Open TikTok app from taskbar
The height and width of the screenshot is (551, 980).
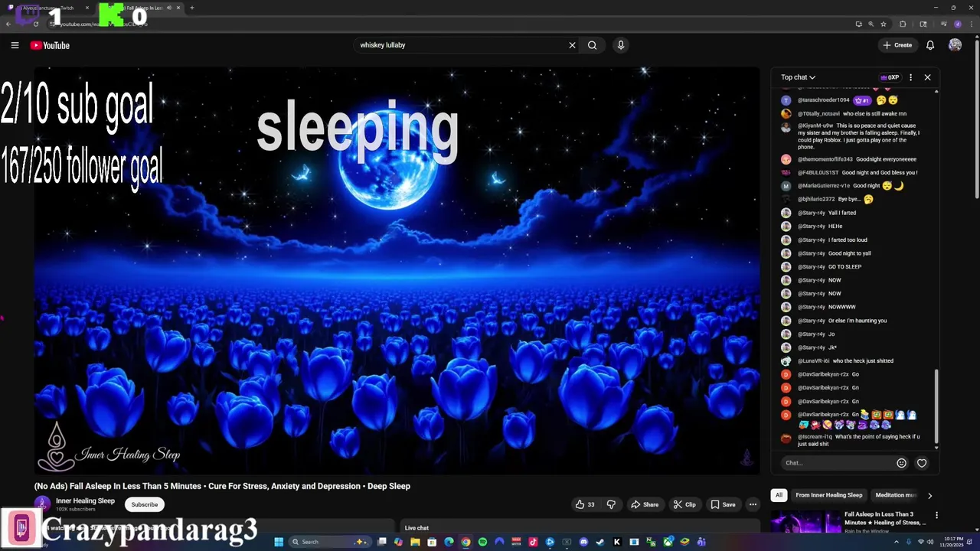pos(533,542)
